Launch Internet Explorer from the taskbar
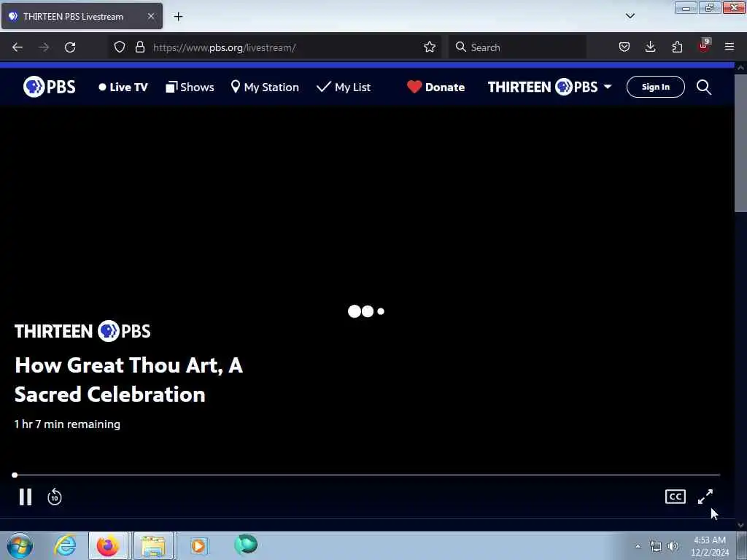This screenshot has height=560, width=747. click(65, 545)
